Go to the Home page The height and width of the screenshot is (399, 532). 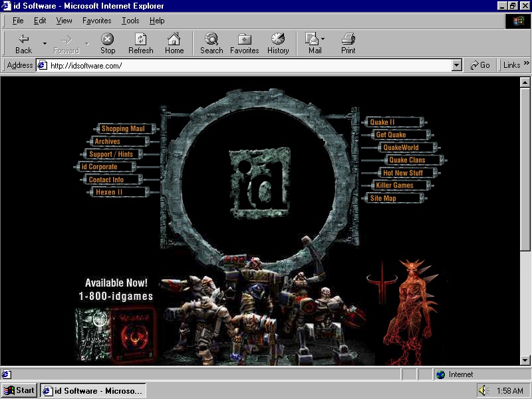pos(174,44)
